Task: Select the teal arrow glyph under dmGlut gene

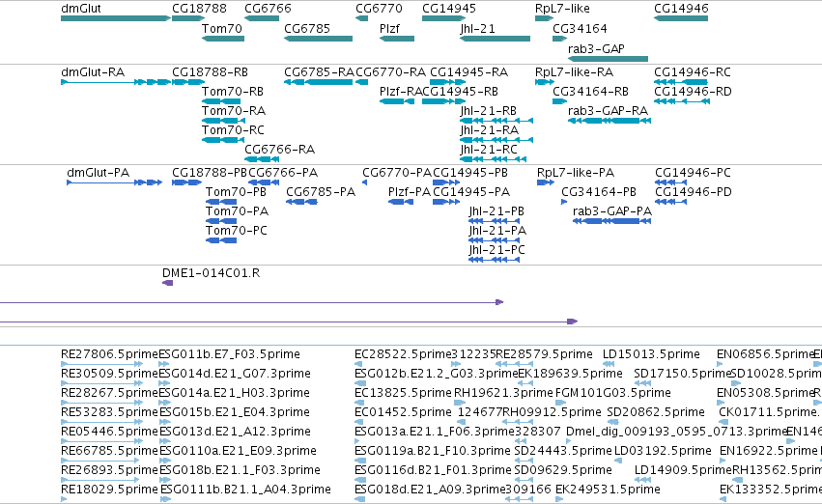Action: 115,18
